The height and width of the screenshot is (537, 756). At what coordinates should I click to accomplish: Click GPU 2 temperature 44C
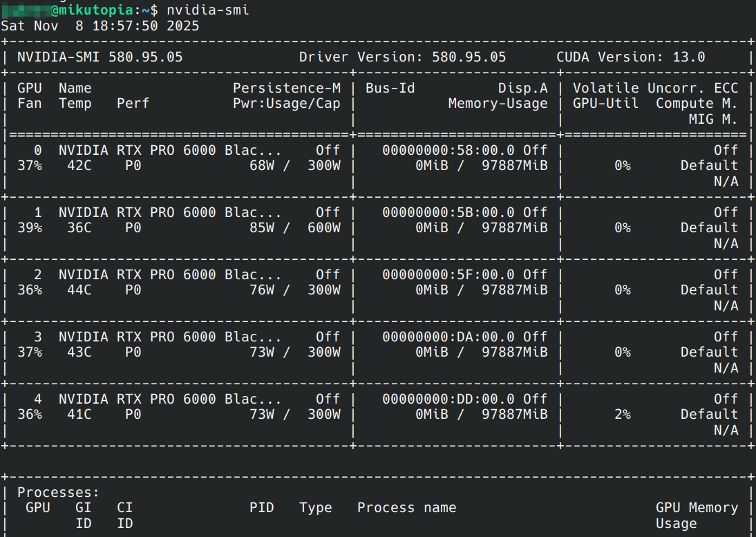point(79,290)
